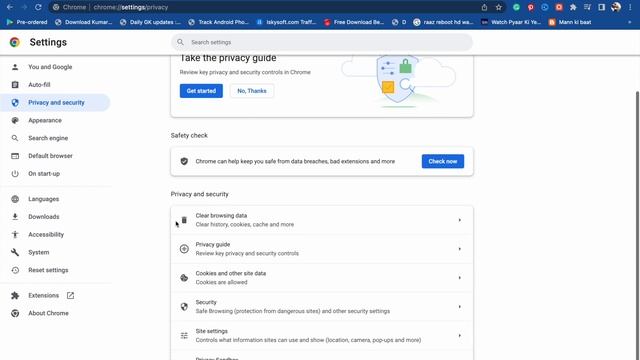Click the Site settings sliders icon
This screenshot has width=640, height=360.
(184, 336)
